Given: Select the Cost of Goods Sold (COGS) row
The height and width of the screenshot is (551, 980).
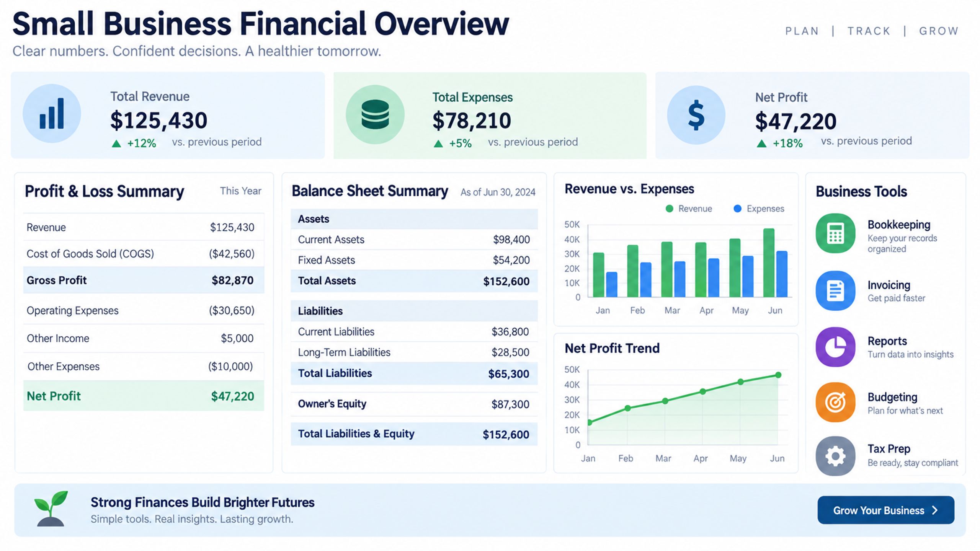Looking at the screenshot, I should tap(144, 254).
